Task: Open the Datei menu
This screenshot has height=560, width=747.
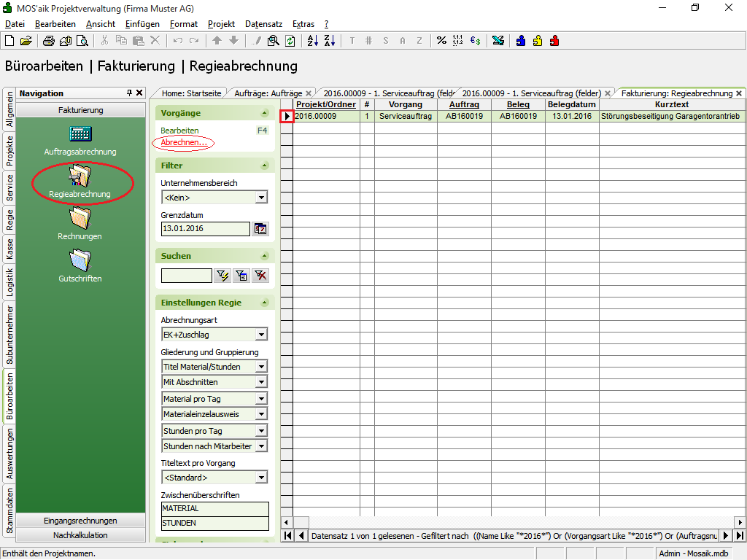Action: pyautogui.click(x=15, y=24)
